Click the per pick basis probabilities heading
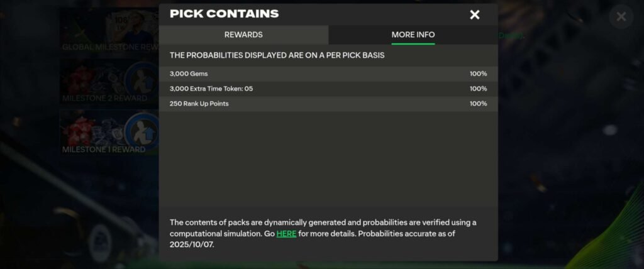 point(277,55)
